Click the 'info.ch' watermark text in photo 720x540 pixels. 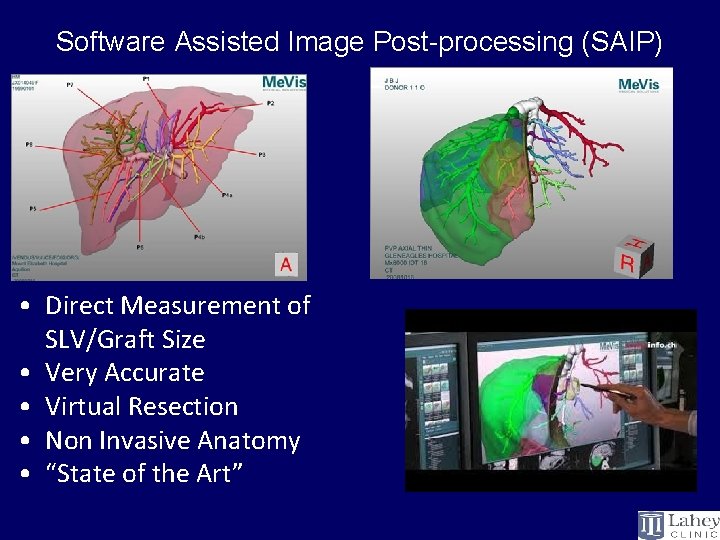pos(661,344)
